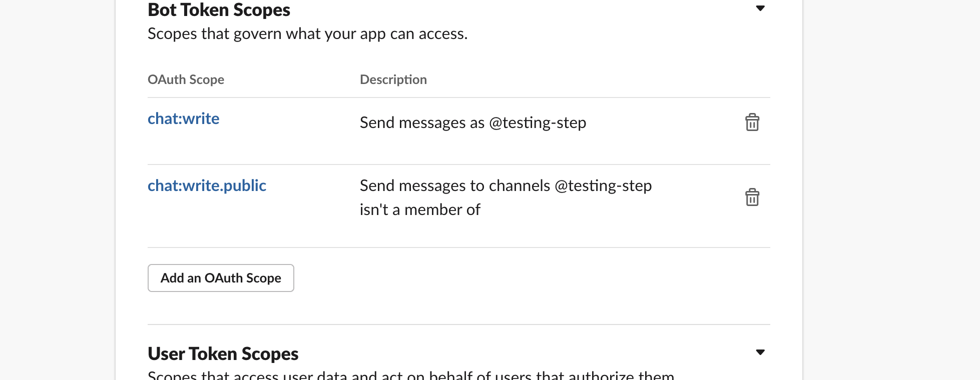The width and height of the screenshot is (980, 380).
Task: Select the "isn't a member of" text line
Action: click(420, 209)
